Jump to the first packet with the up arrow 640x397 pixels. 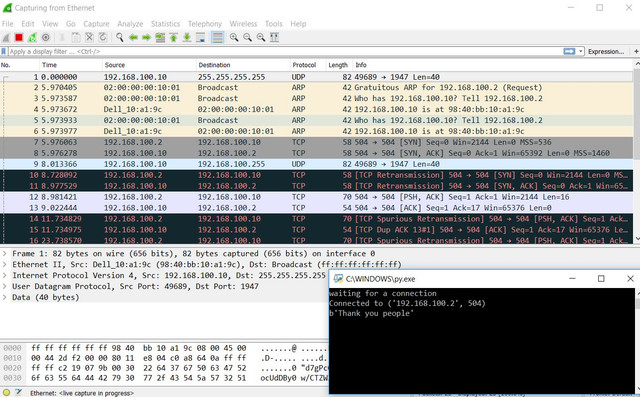(173, 38)
